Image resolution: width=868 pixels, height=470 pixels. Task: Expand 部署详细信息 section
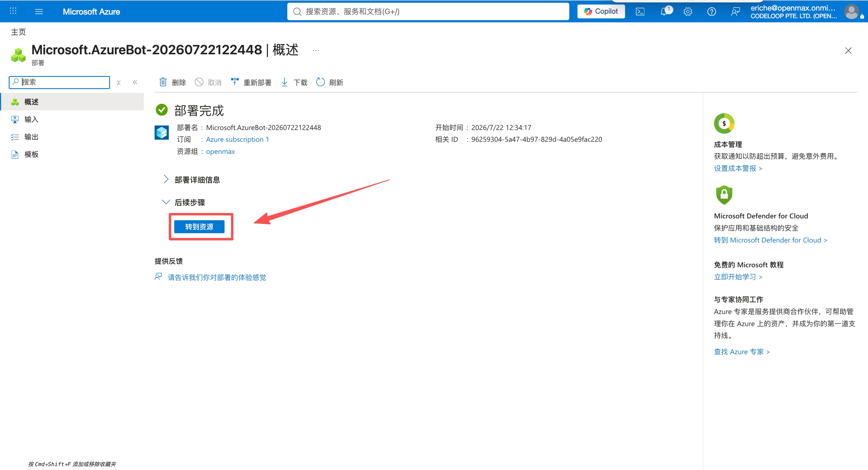coord(191,179)
